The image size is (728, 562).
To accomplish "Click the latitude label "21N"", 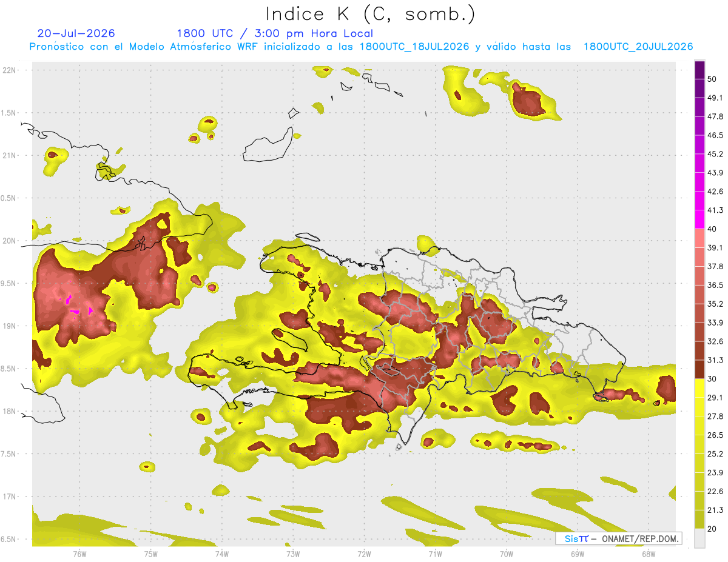I will point(10,156).
